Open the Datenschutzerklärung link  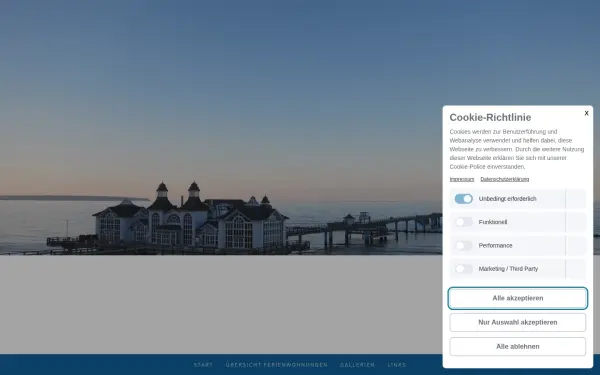click(505, 179)
